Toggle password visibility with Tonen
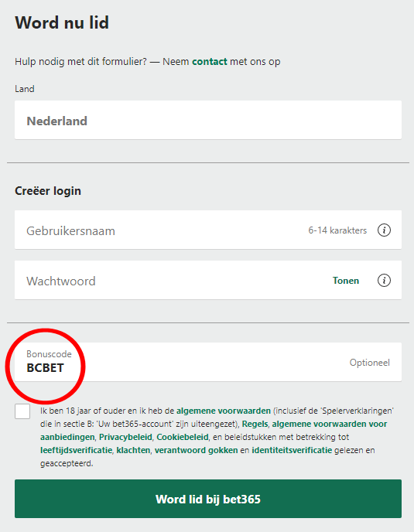Image resolution: width=414 pixels, height=532 pixels. [x=346, y=281]
